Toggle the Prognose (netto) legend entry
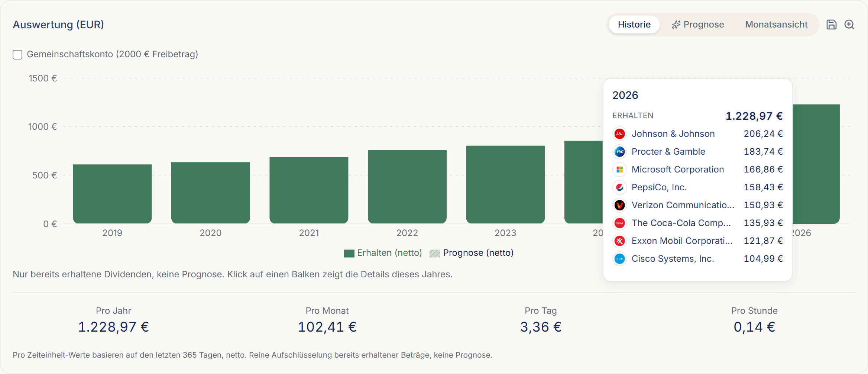 (x=472, y=253)
